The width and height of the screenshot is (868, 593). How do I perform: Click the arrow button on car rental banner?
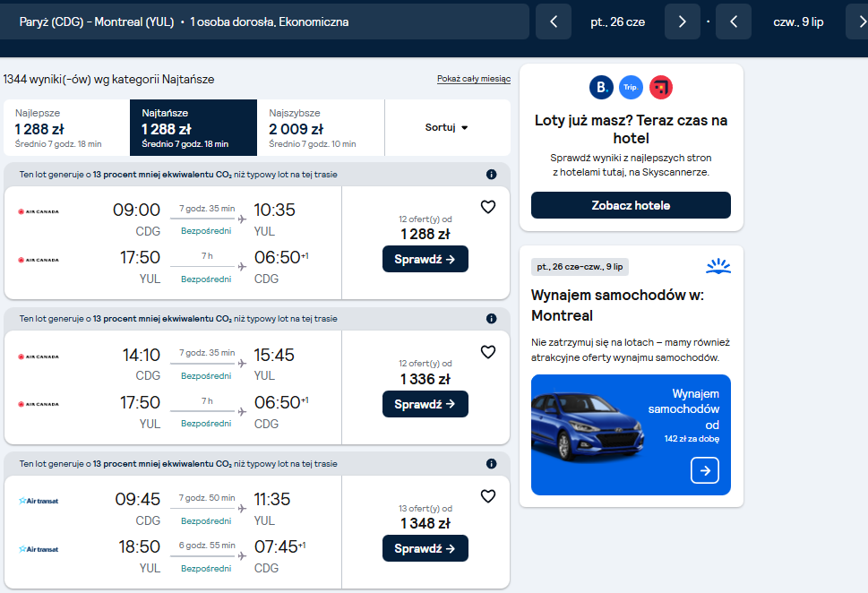(705, 470)
